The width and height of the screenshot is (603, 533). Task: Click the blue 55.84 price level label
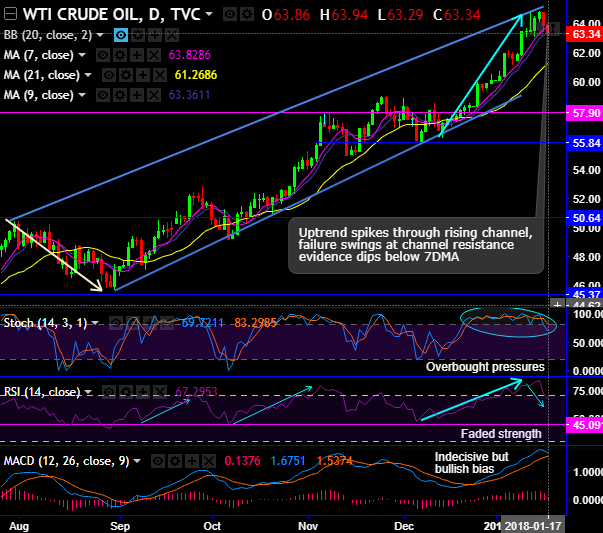(585, 143)
